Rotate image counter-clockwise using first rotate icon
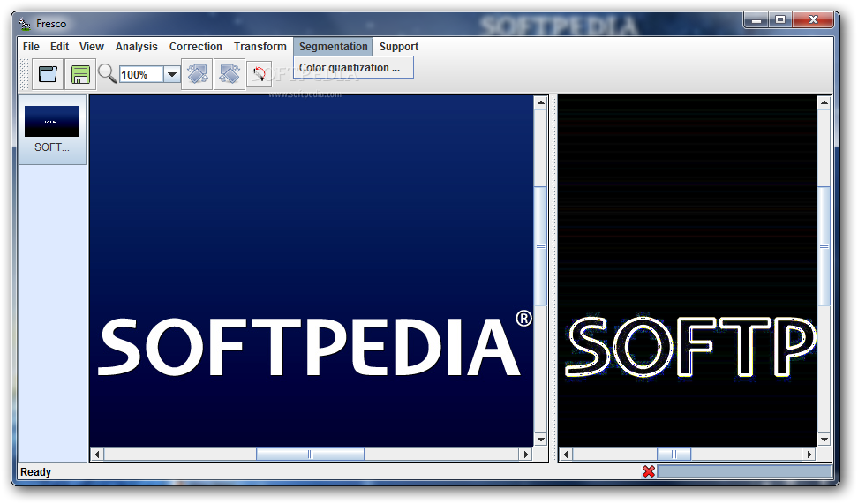858x504 pixels. tap(197, 74)
